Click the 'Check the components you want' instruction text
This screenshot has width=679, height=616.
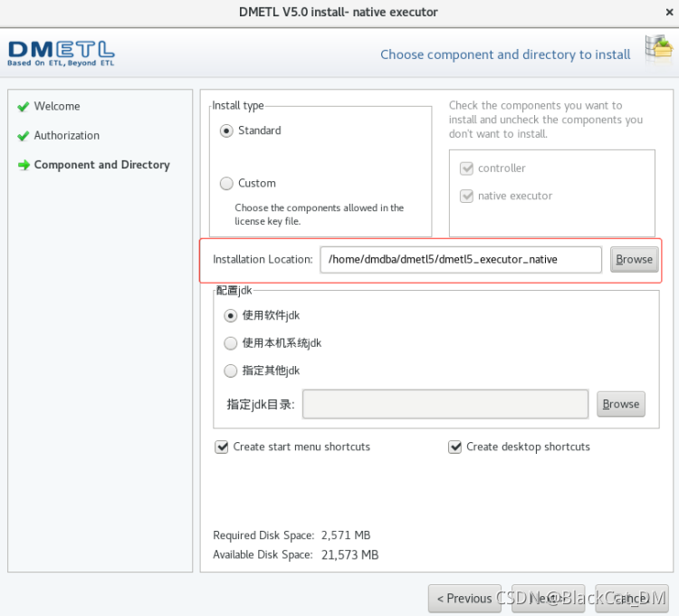coord(546,120)
